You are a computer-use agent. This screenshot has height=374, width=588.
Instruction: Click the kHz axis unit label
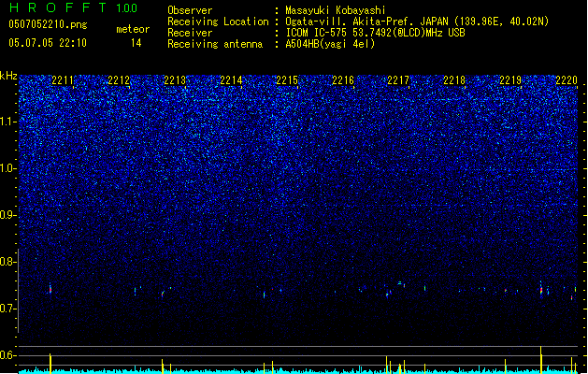click(8, 76)
